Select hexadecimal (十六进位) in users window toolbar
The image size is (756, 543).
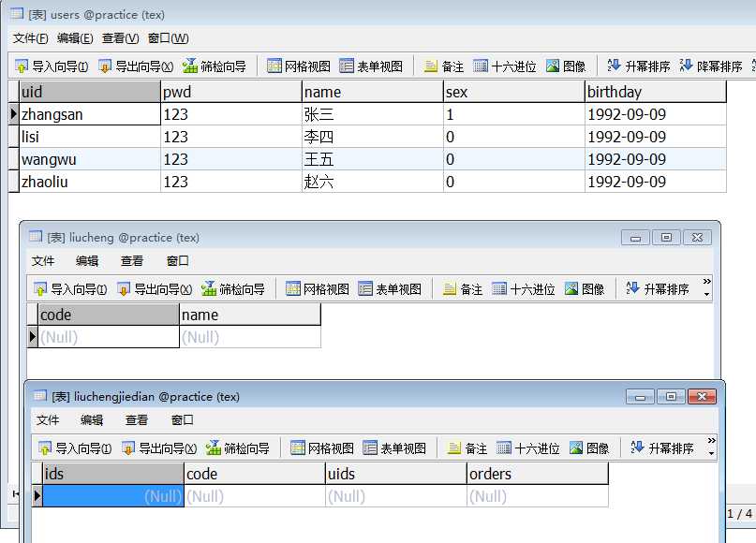[505, 66]
